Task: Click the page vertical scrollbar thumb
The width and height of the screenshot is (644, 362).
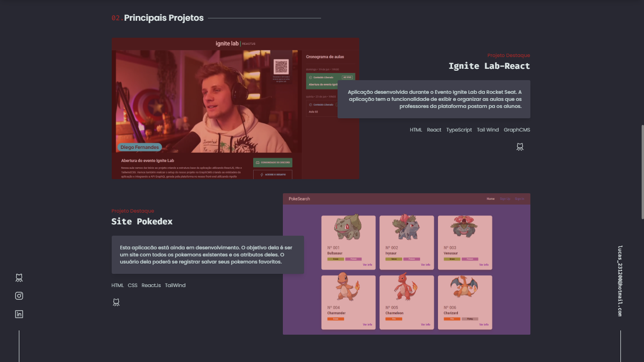Action: pos(642,172)
